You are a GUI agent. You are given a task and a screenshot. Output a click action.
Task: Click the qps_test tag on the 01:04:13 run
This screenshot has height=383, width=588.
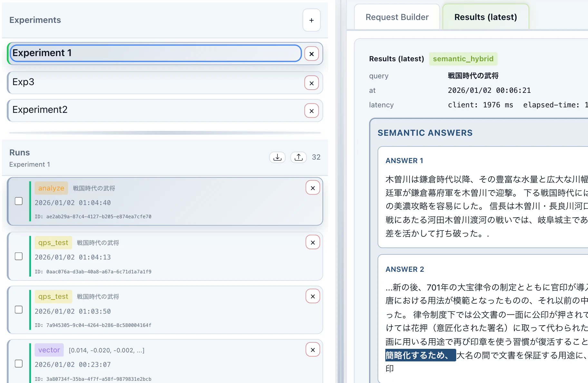(53, 243)
